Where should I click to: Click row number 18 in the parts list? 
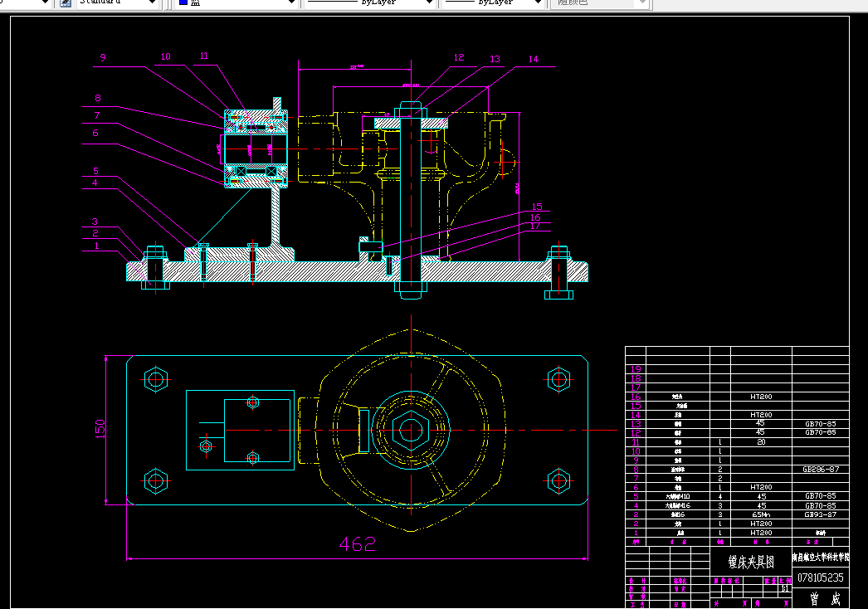pyautogui.click(x=636, y=378)
